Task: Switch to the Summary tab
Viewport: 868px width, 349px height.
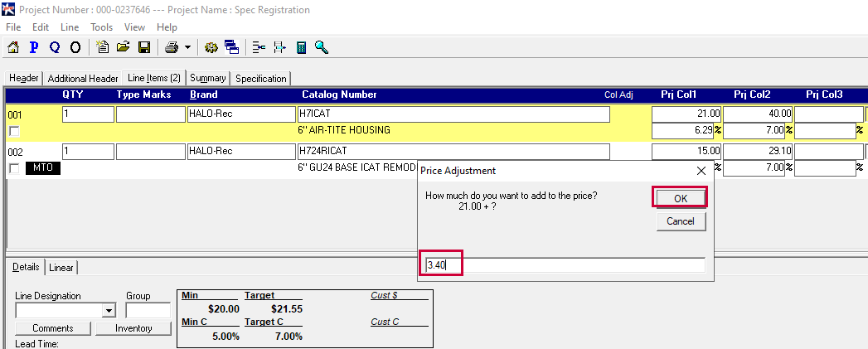Action: [207, 78]
